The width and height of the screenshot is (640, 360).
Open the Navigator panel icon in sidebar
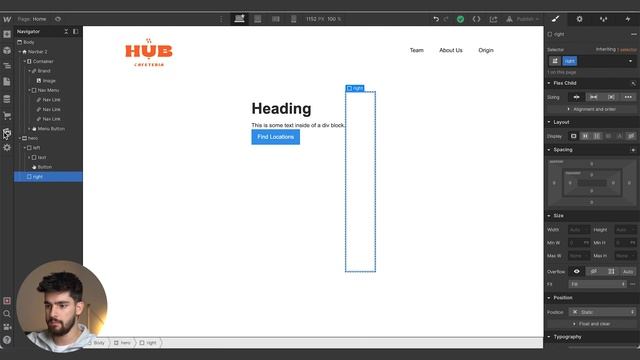[x=7, y=66]
